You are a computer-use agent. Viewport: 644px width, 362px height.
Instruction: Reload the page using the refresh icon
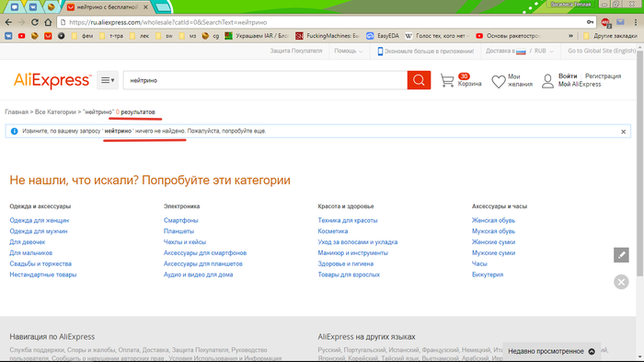point(35,22)
